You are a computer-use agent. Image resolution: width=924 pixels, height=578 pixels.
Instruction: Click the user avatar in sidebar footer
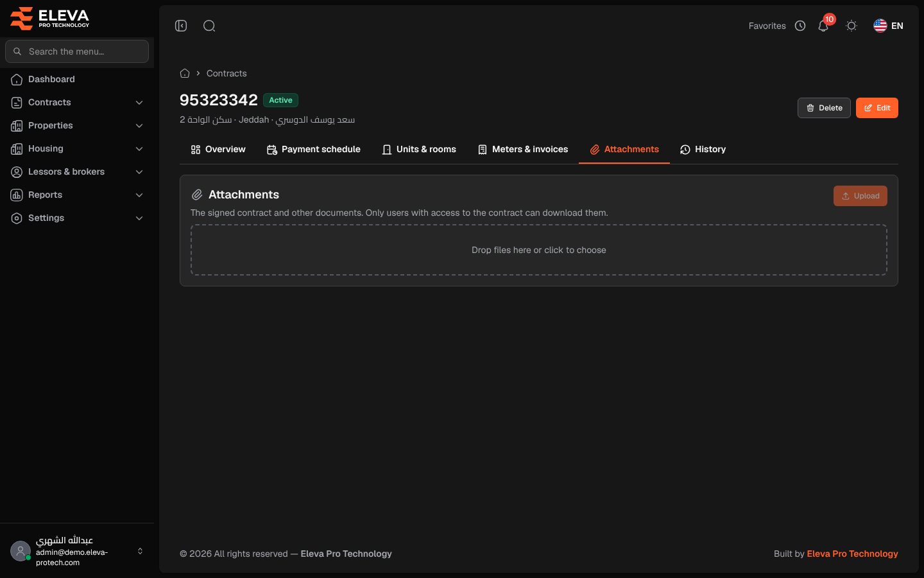[x=21, y=551]
